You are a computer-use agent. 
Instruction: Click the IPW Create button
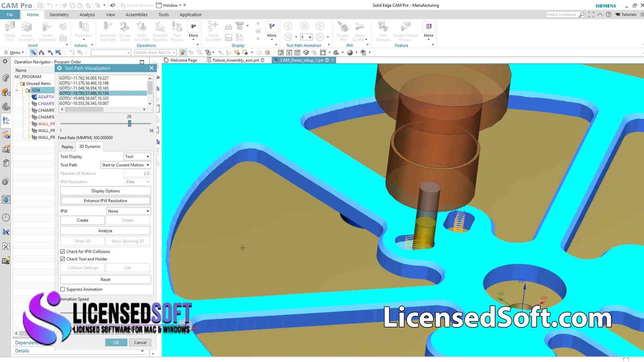click(x=83, y=220)
